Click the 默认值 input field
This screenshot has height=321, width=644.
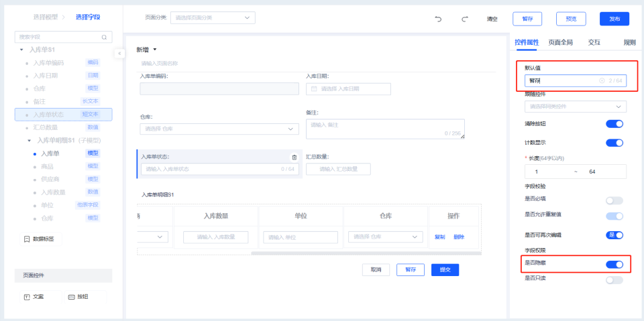[576, 81]
